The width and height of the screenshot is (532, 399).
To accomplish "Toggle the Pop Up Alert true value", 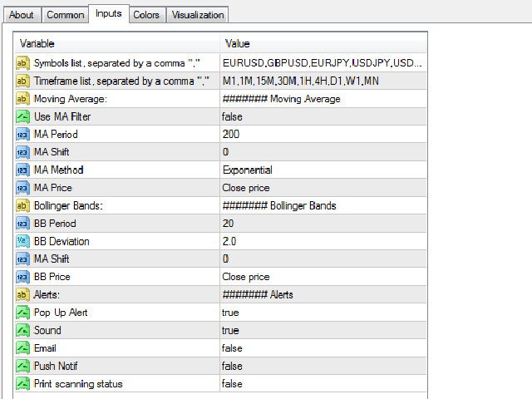I will click(323, 313).
